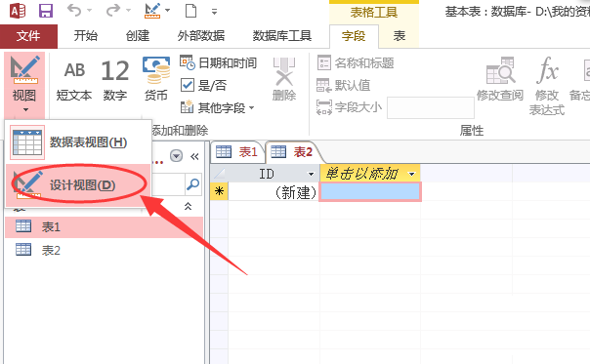Switch to the 开始 ribbon tab
The height and width of the screenshot is (364, 590).
[x=85, y=36]
